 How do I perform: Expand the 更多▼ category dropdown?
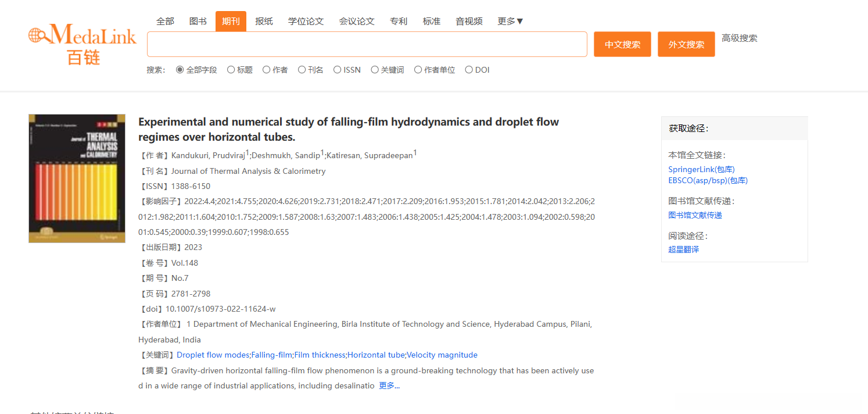511,21
